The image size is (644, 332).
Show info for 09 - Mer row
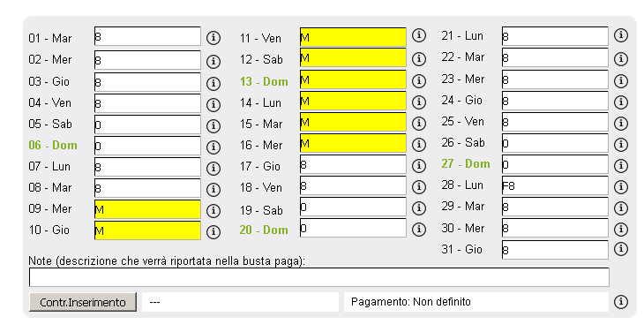coord(213,211)
